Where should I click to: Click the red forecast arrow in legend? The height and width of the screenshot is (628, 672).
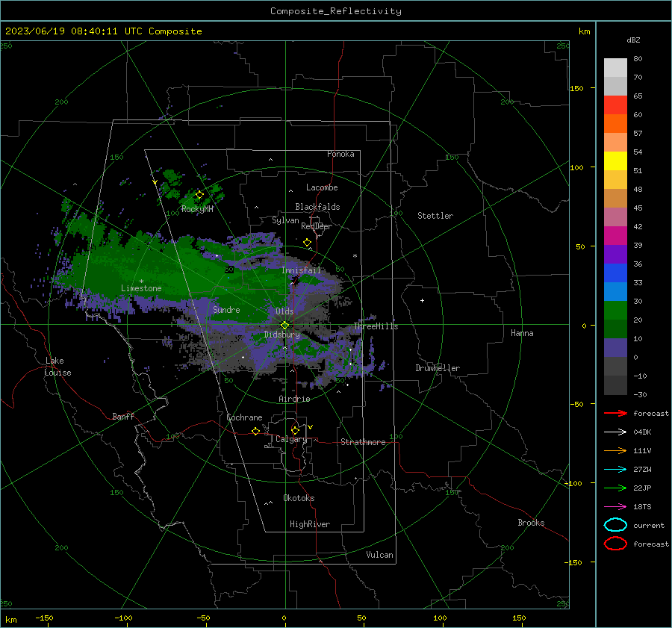(615, 413)
